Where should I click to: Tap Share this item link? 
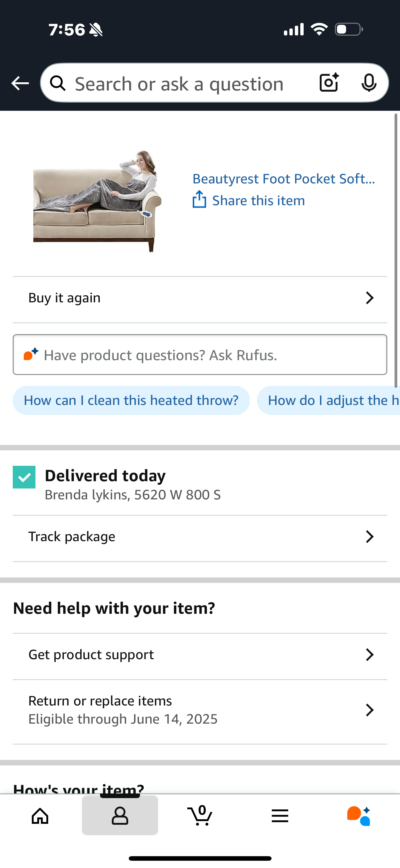(258, 200)
